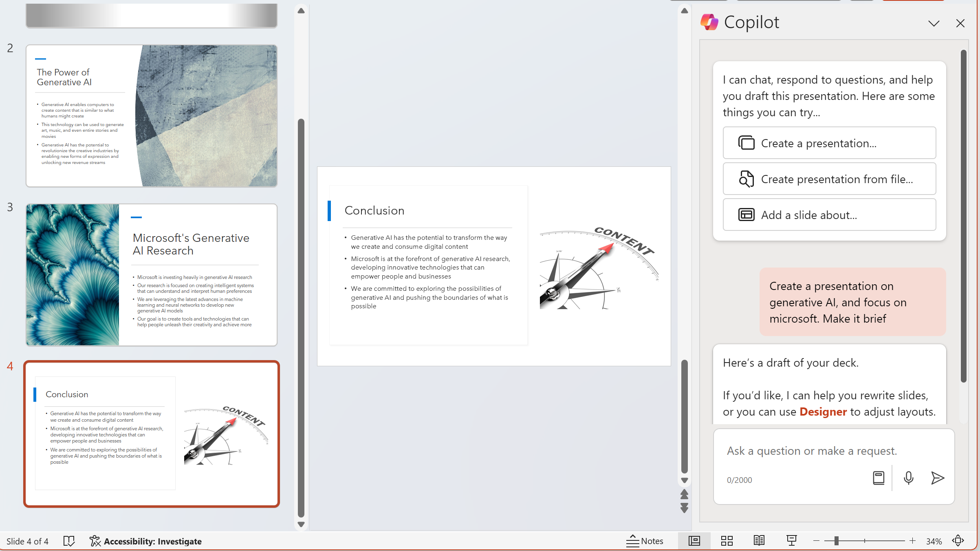This screenshot has width=980, height=551.
Task: Click the spell check book icon in status bar
Action: click(69, 541)
